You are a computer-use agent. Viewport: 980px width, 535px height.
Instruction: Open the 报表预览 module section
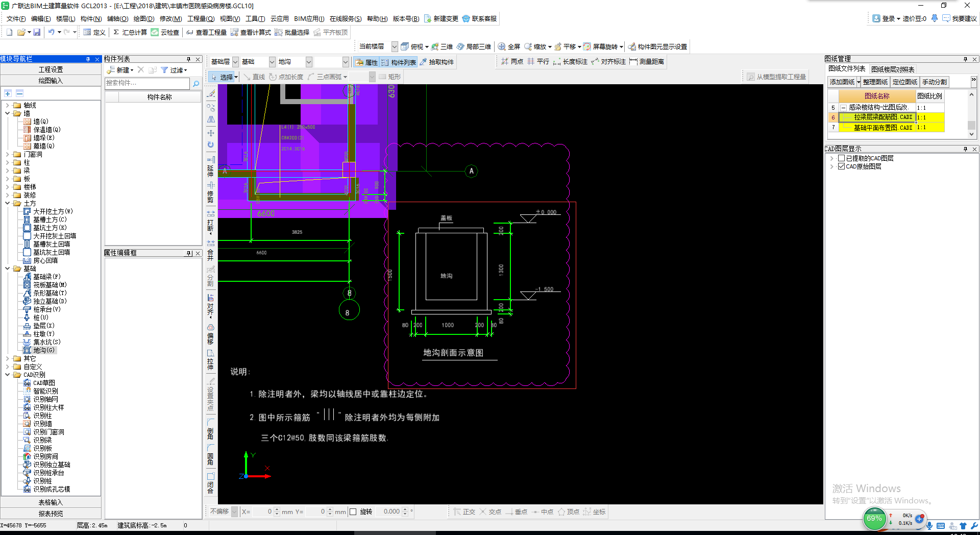(x=51, y=514)
